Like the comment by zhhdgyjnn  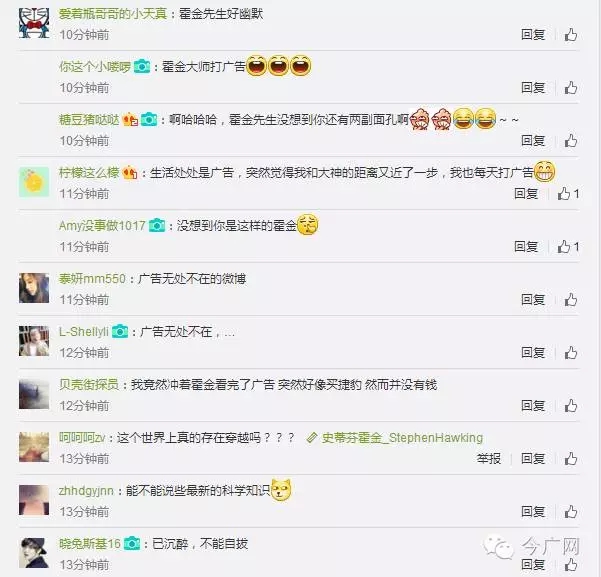[571, 511]
